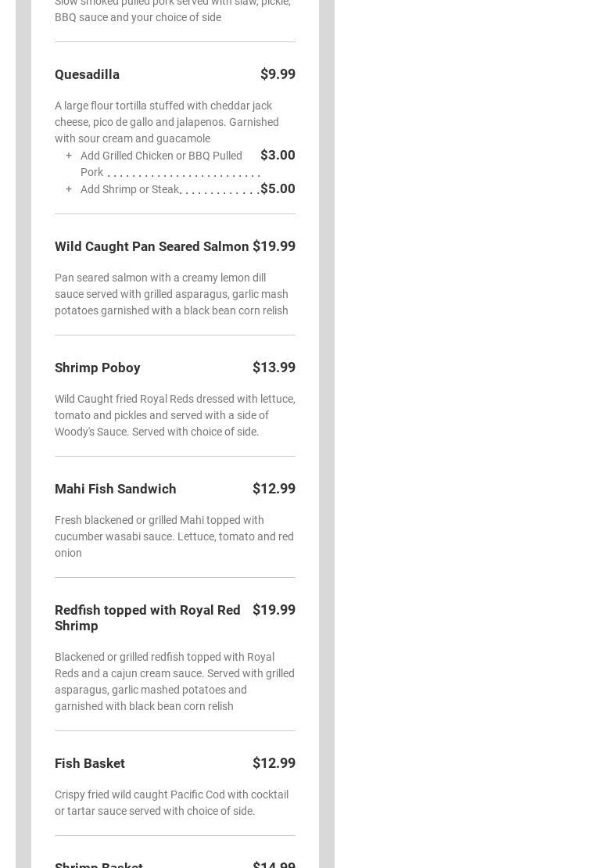The image size is (602, 868).
Task: Choose Add Grilled Chicken or BBQ Pulled Pork
Action: [x=161, y=163]
